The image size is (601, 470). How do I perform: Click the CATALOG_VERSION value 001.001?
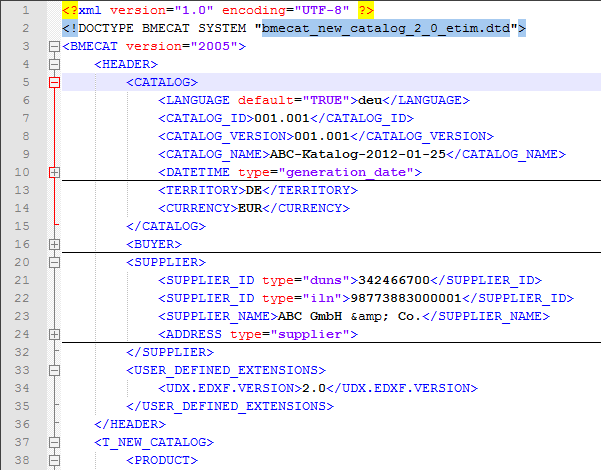pos(322,136)
